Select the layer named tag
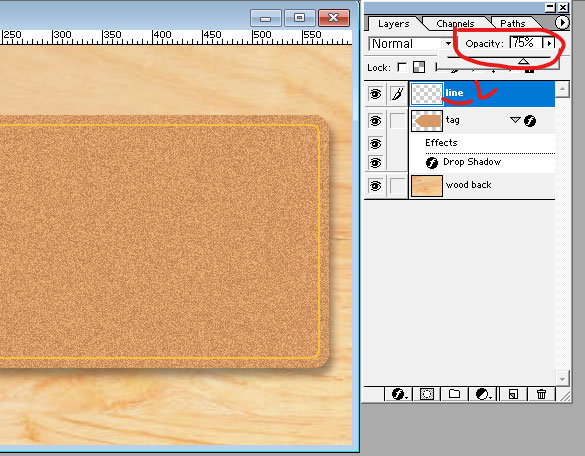585x456 pixels. tap(482, 121)
